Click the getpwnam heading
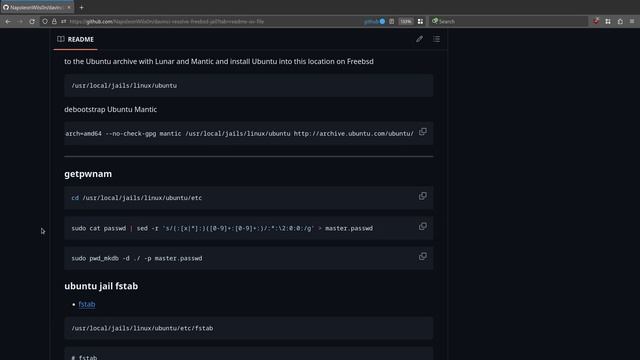The image size is (640, 360). [x=88, y=174]
